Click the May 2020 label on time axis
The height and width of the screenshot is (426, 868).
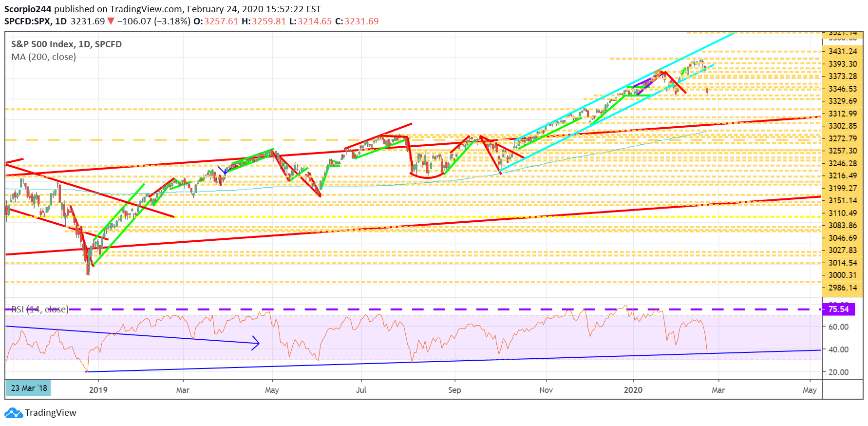810,390
